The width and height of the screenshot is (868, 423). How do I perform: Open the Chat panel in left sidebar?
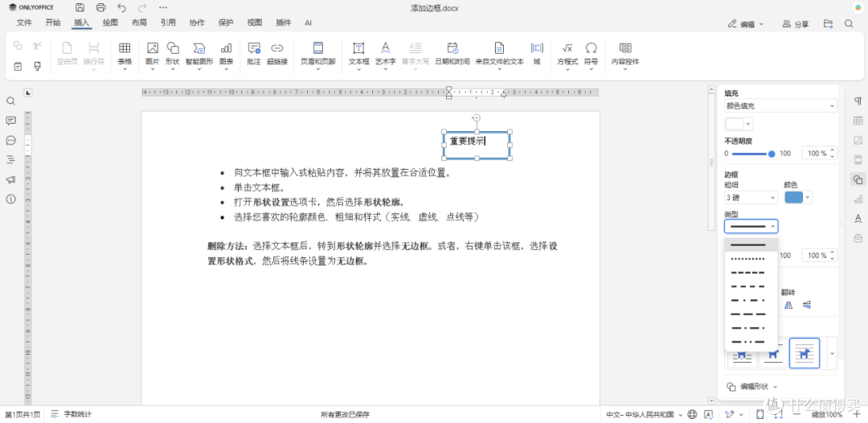click(x=10, y=140)
